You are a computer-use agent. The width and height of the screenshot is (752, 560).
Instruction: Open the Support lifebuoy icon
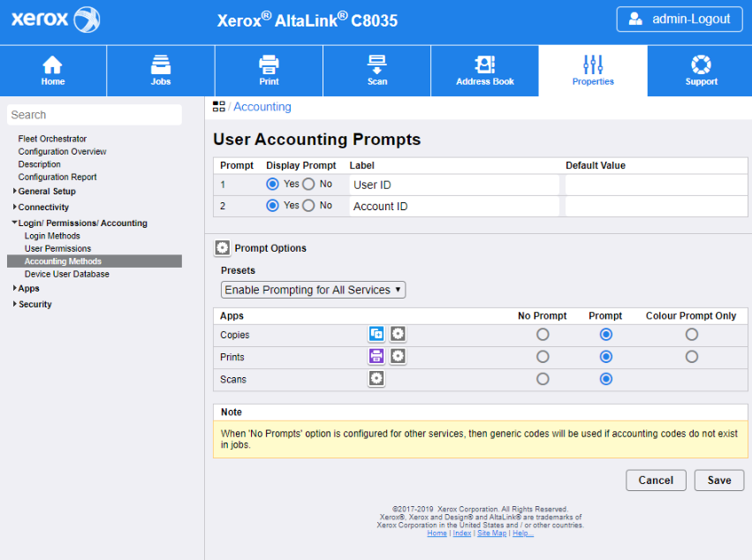tap(701, 65)
